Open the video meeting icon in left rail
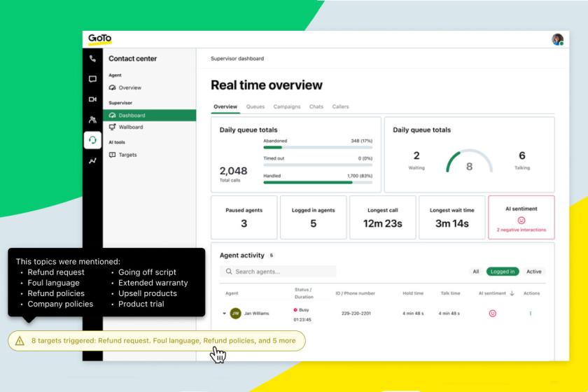Screen dimensions: 588x392 (92, 99)
